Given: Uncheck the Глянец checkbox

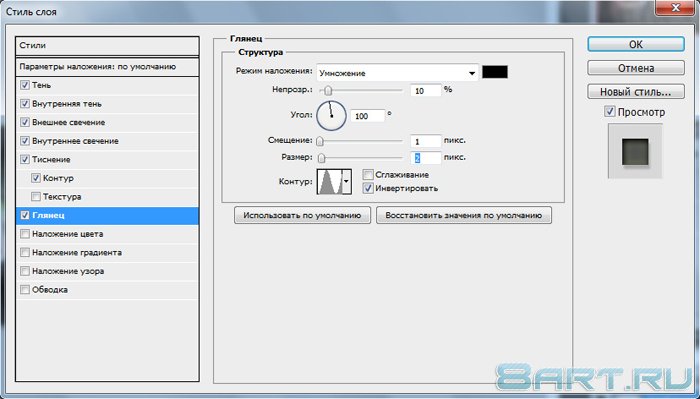Looking at the screenshot, I should 25,215.
